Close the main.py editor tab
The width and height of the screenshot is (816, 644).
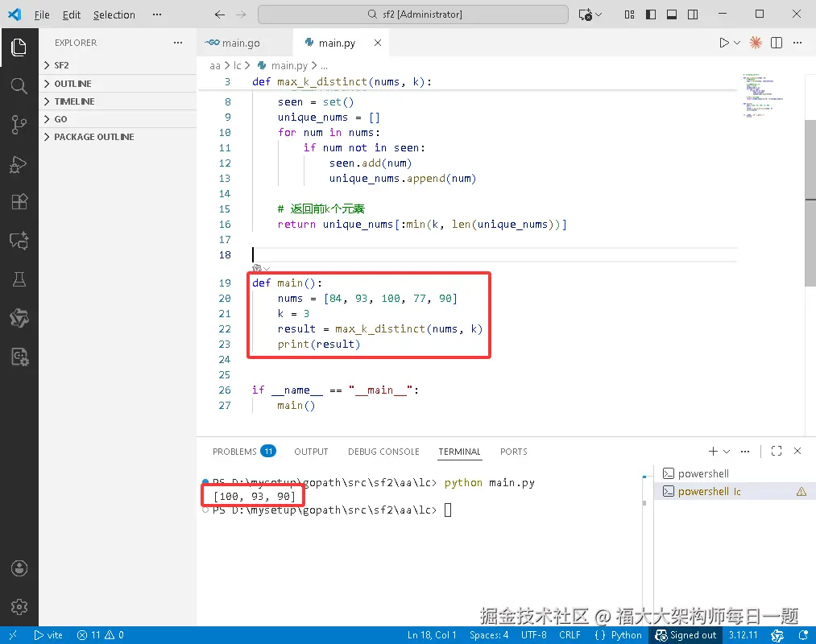click(378, 43)
